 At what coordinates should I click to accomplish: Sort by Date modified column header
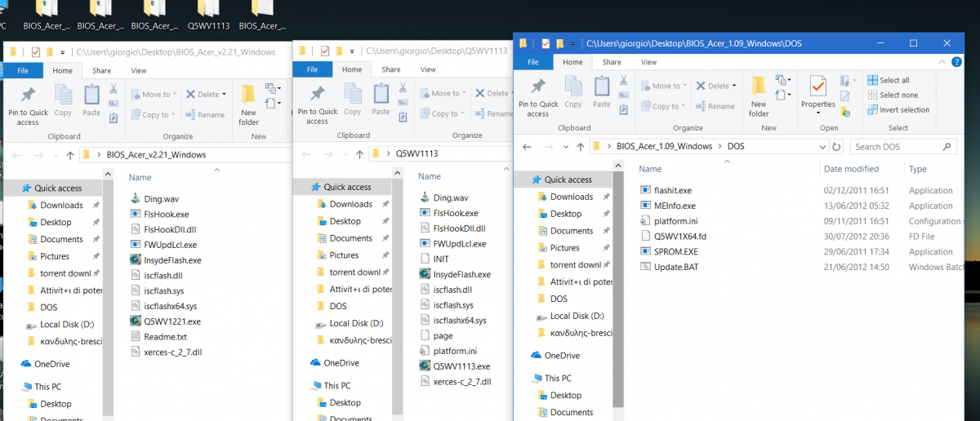[850, 169]
